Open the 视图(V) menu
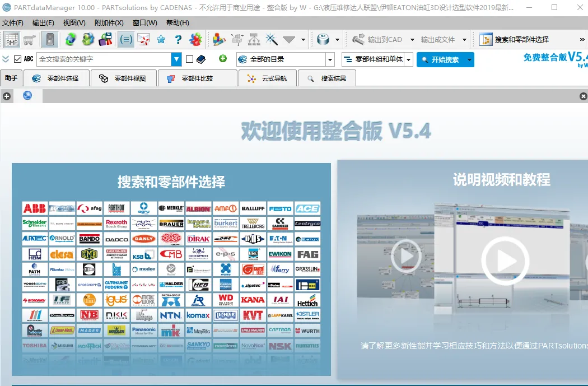The height and width of the screenshot is (386, 588). (74, 23)
